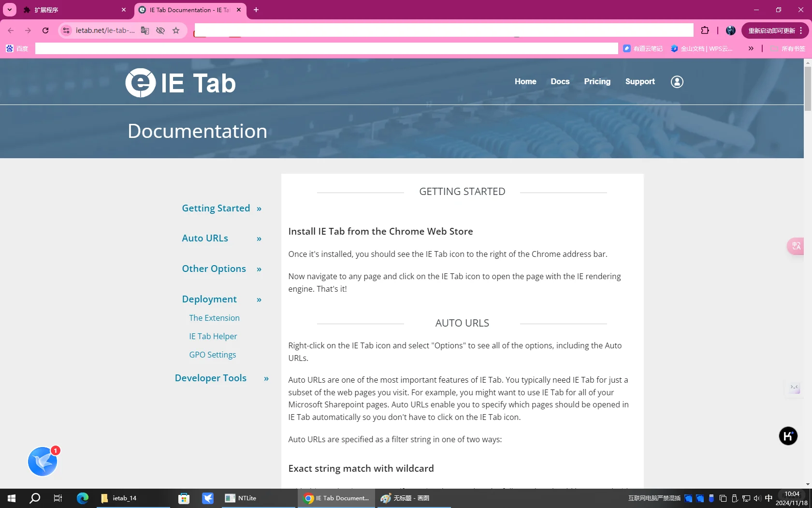
Task: Bookmark this page with the star icon
Action: coord(176,30)
